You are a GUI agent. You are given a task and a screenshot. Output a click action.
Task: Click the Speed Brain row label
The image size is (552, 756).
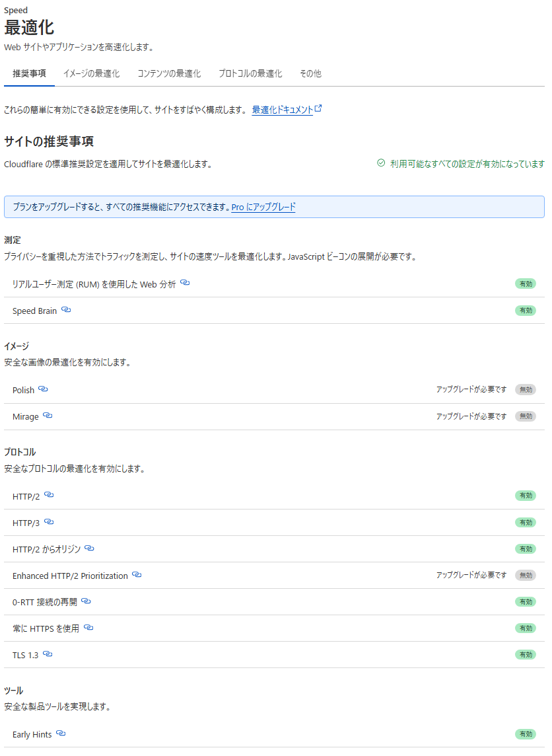pyautogui.click(x=35, y=311)
